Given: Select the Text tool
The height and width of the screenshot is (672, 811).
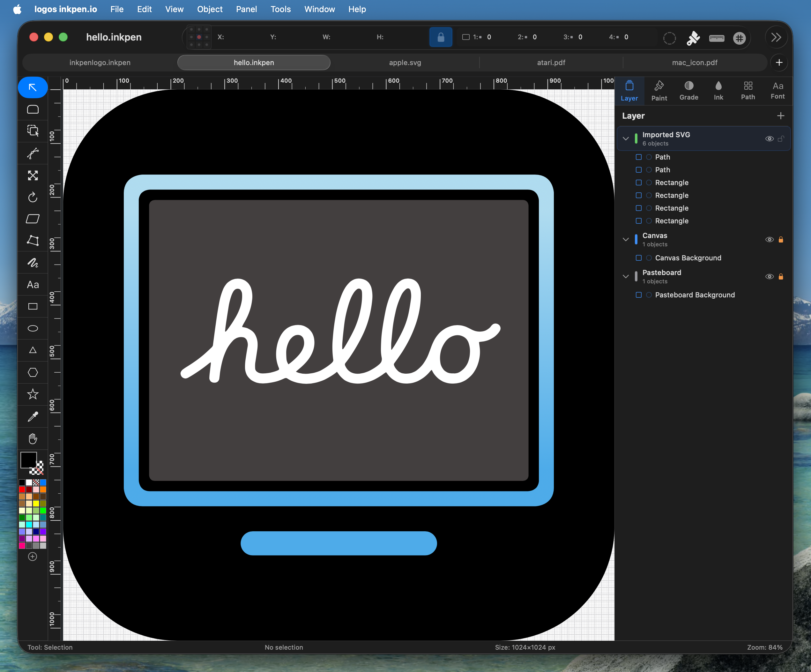Looking at the screenshot, I should pyautogui.click(x=33, y=285).
